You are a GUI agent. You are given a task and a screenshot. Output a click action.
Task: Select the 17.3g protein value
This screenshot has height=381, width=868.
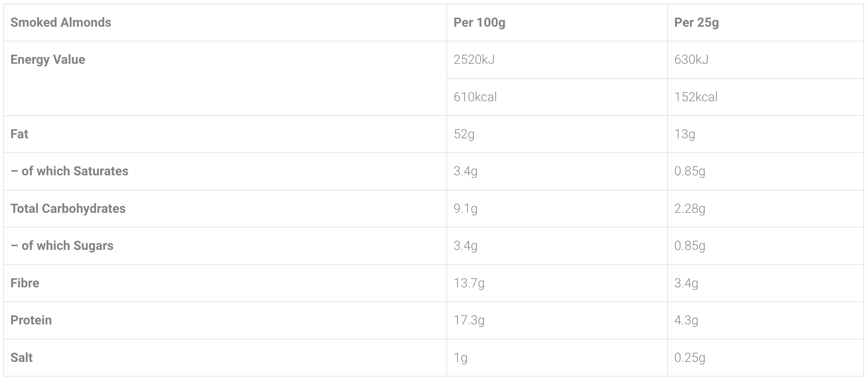(469, 320)
